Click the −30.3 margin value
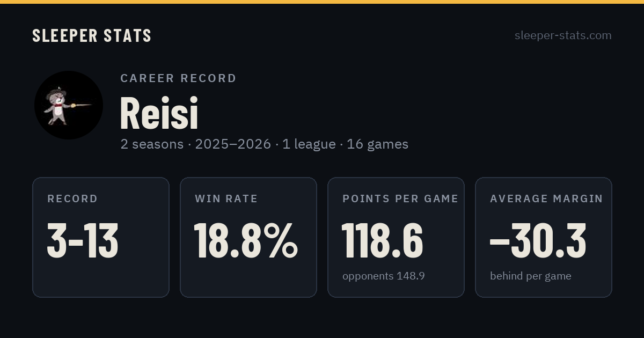This screenshot has height=338, width=644. 538,241
